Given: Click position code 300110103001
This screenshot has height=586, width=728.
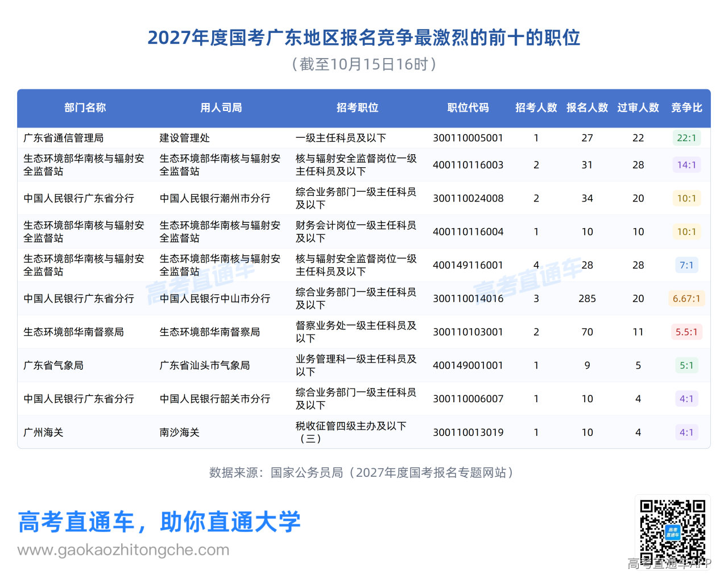Looking at the screenshot, I should [x=468, y=332].
